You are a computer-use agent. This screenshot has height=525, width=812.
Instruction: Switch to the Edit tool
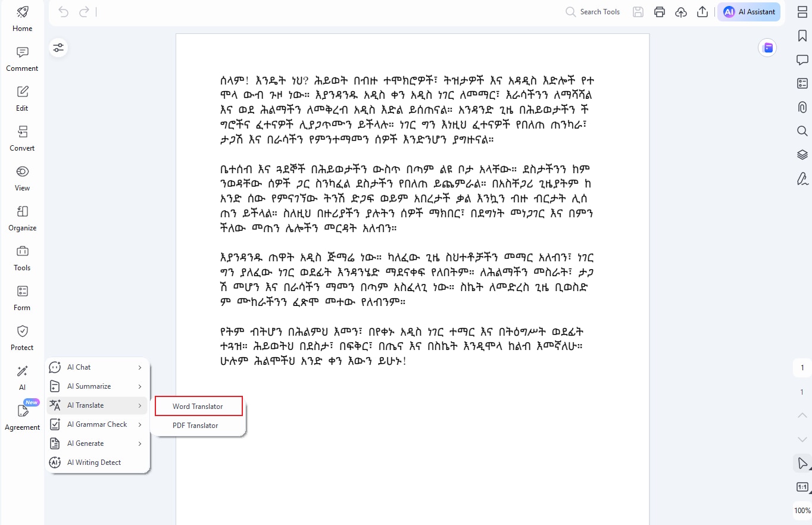(22, 98)
